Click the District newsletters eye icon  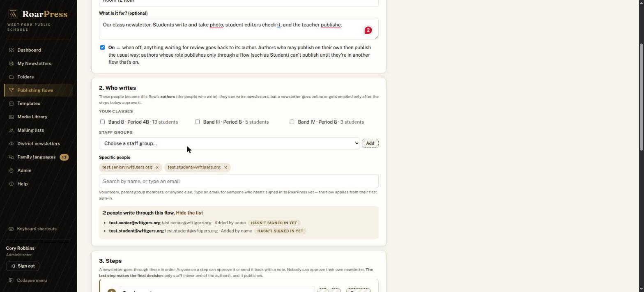pyautogui.click(x=11, y=144)
